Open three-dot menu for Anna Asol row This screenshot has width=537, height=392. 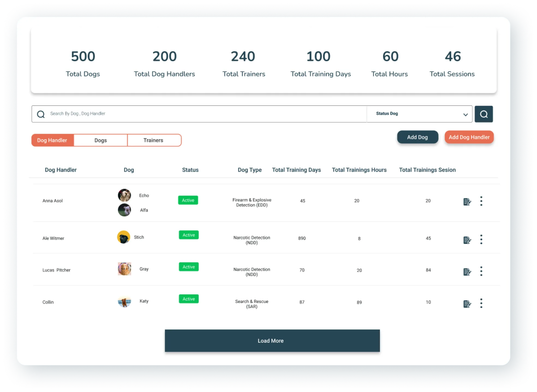click(x=481, y=201)
